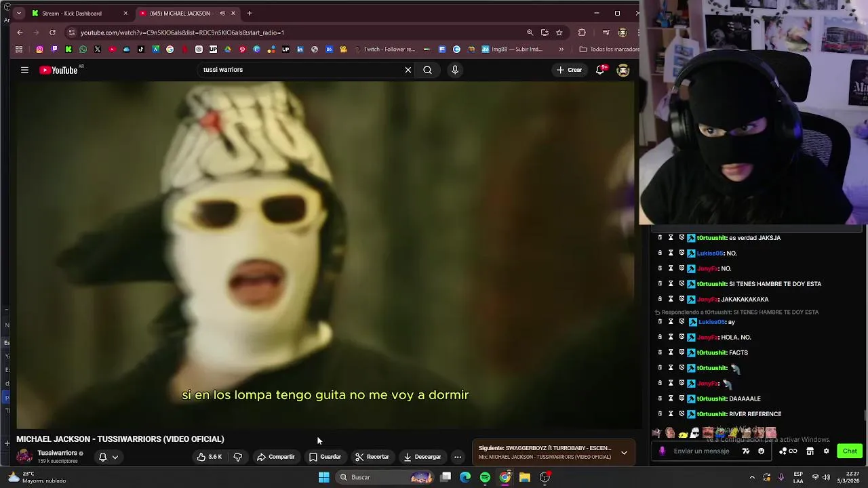Viewport: 868px width, 488px height.
Task: Like the video (3.6 K)
Action: 210,457
